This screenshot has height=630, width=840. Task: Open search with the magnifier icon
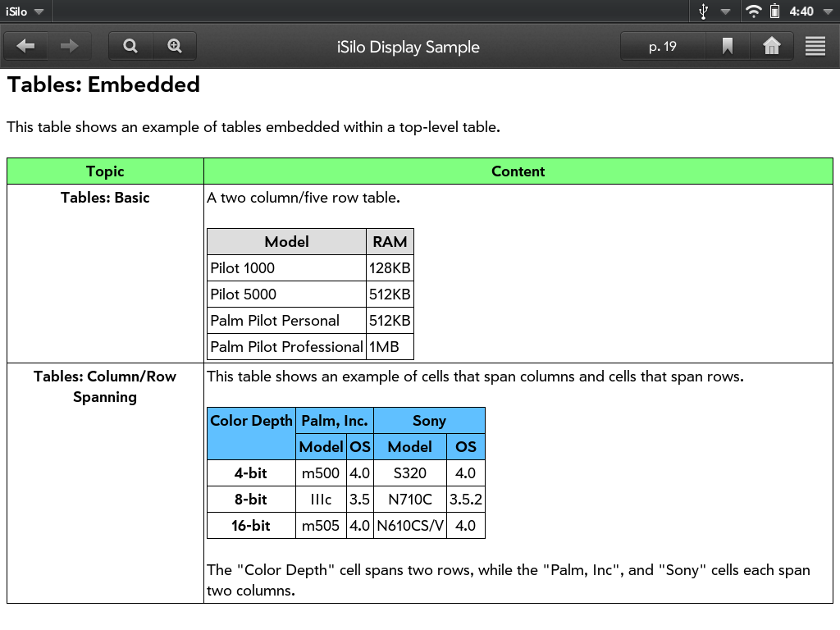(x=130, y=47)
